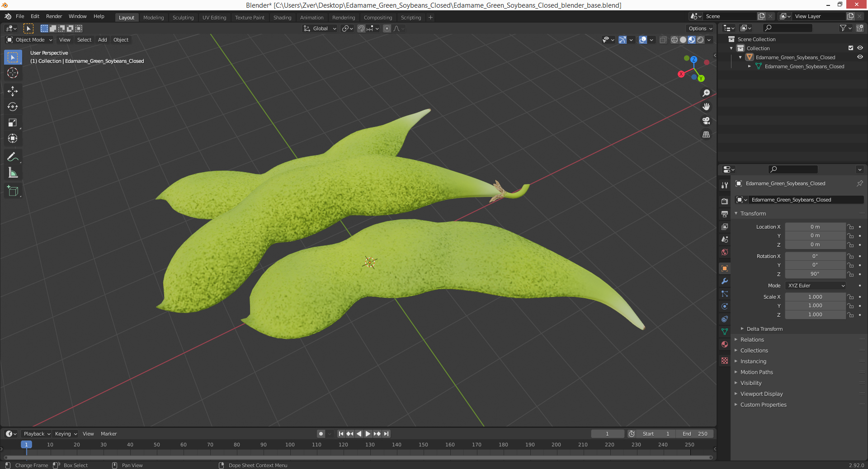The image size is (868, 469).
Task: Select the Scale tool
Action: (x=13, y=123)
